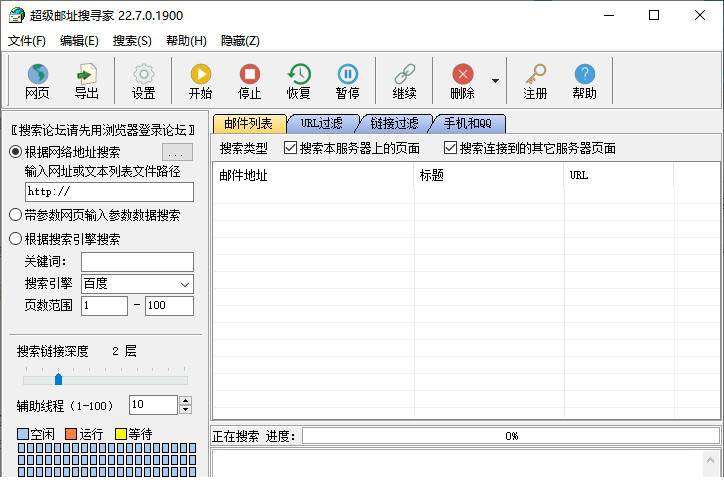Switch to 链接过滤 tab
Image resolution: width=724 pixels, height=496 pixels.
(395, 123)
